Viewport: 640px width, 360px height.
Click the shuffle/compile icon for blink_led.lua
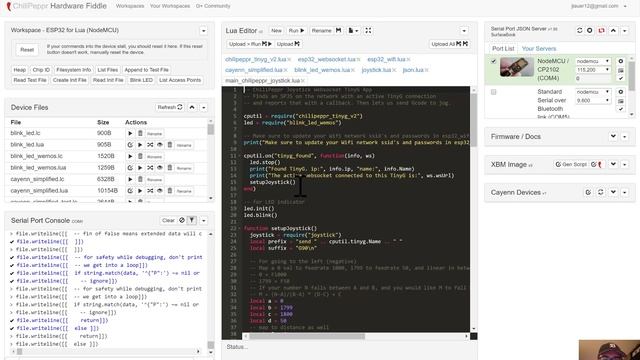150,145
